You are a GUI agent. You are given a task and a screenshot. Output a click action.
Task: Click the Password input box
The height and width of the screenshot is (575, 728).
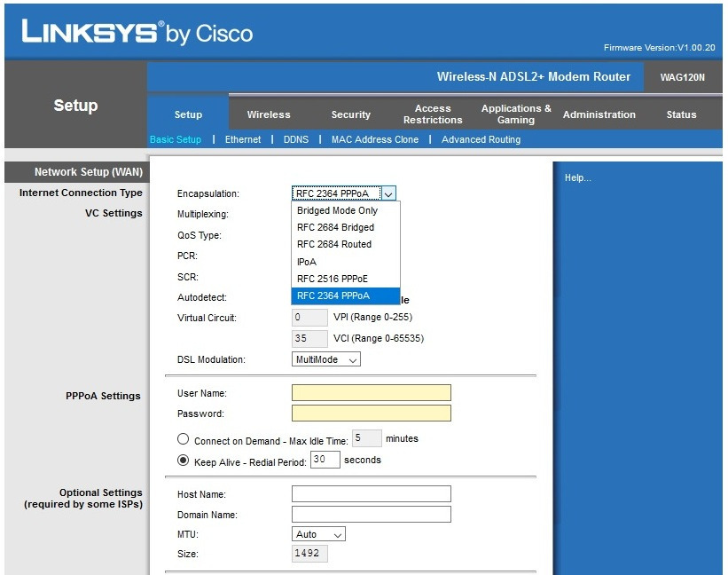371,413
